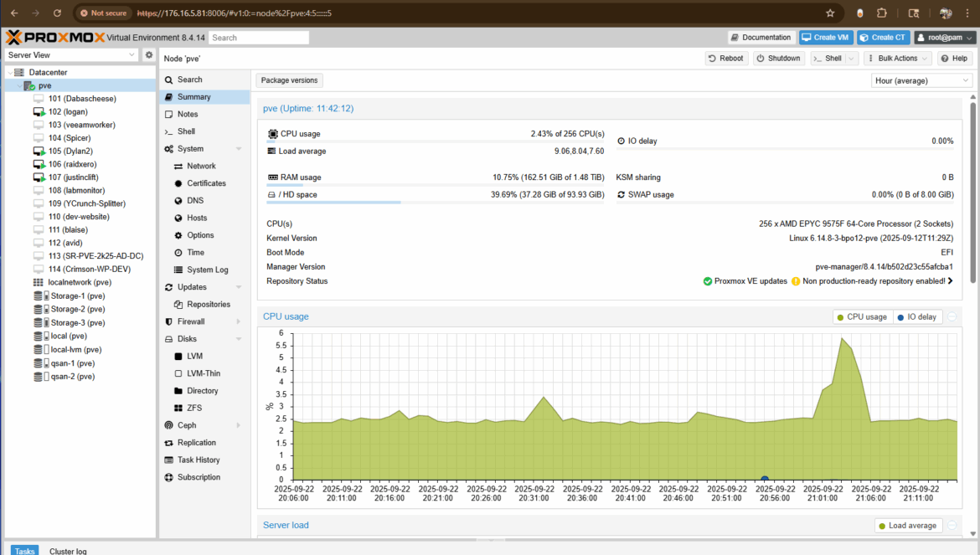980x555 pixels.
Task: Toggle the CPU usage legend in chart
Action: click(861, 317)
